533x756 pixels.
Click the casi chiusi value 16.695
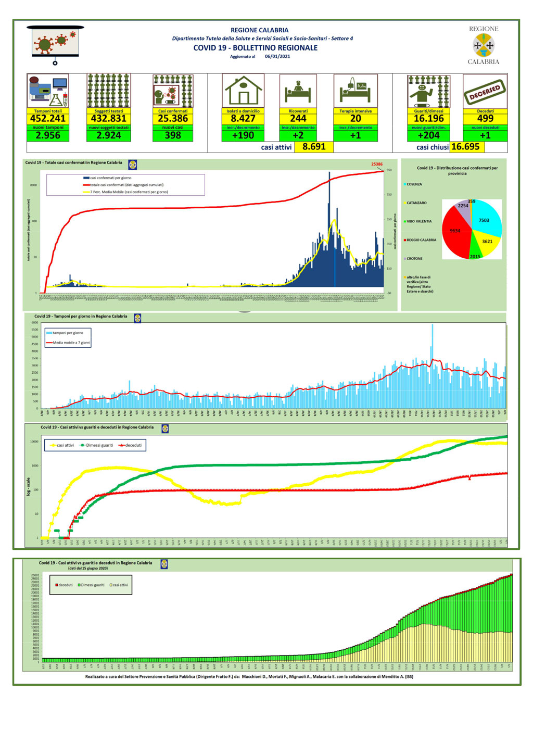[467, 147]
